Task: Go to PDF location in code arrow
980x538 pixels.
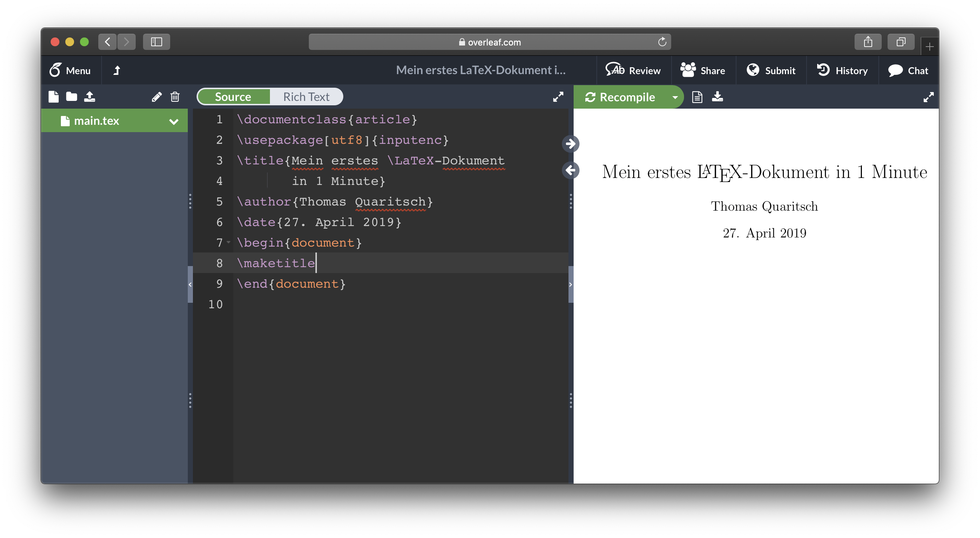Action: (x=571, y=170)
